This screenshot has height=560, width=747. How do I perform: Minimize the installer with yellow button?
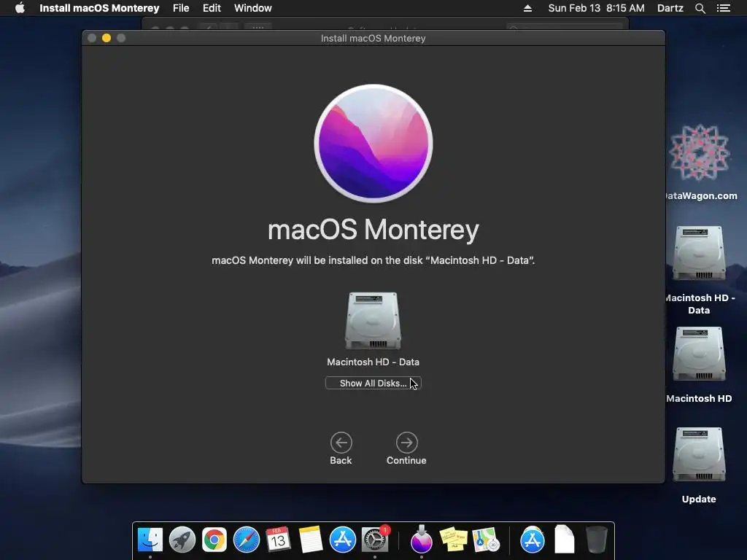[x=107, y=38]
